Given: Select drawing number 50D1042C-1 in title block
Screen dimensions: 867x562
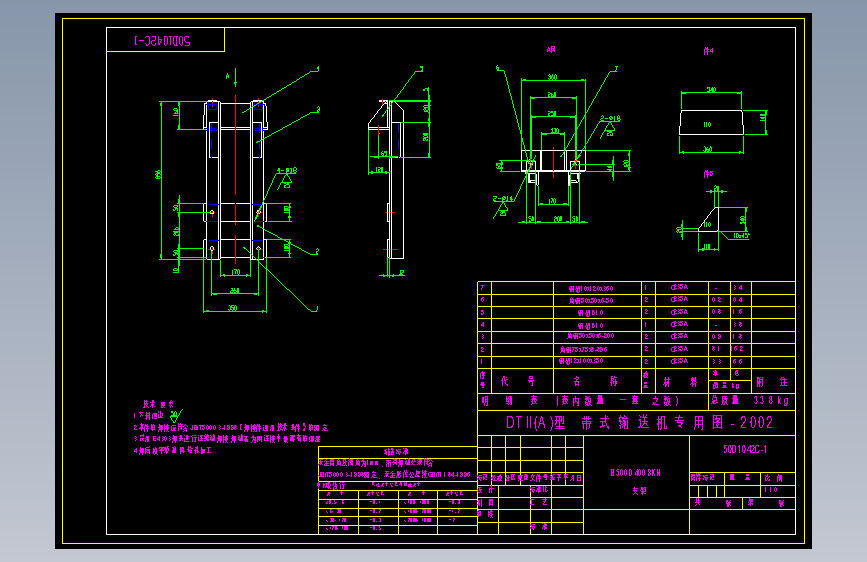Looking at the screenshot, I should 745,449.
